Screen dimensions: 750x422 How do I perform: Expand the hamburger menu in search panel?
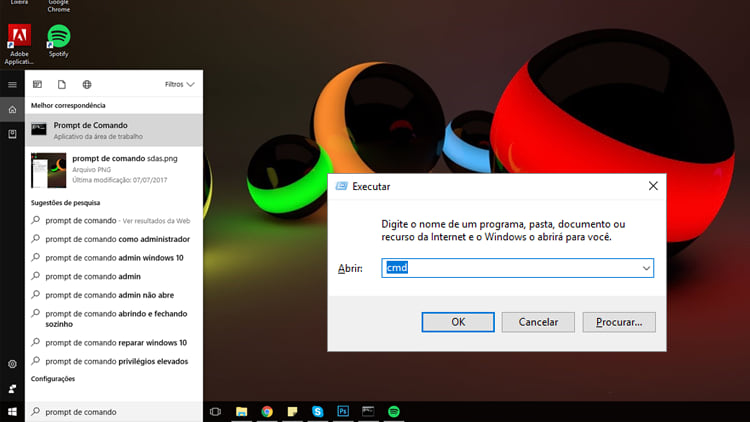tap(12, 85)
